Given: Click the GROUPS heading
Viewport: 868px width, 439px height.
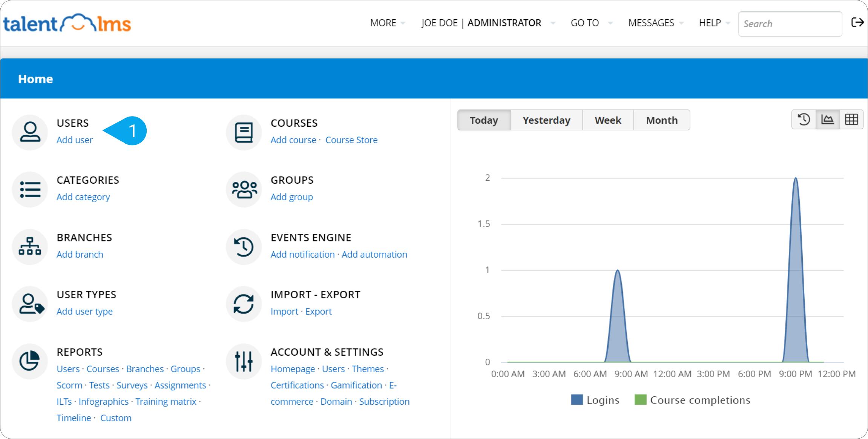Looking at the screenshot, I should click(x=292, y=180).
